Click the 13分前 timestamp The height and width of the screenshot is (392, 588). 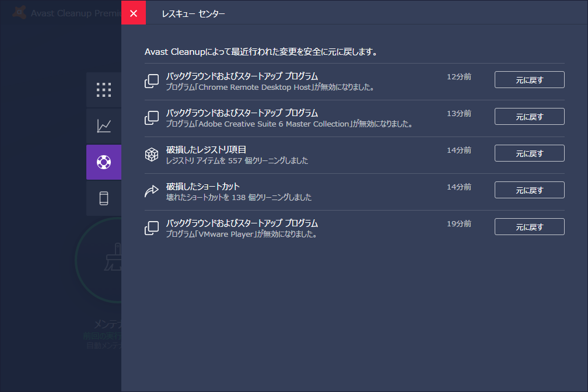click(x=459, y=114)
